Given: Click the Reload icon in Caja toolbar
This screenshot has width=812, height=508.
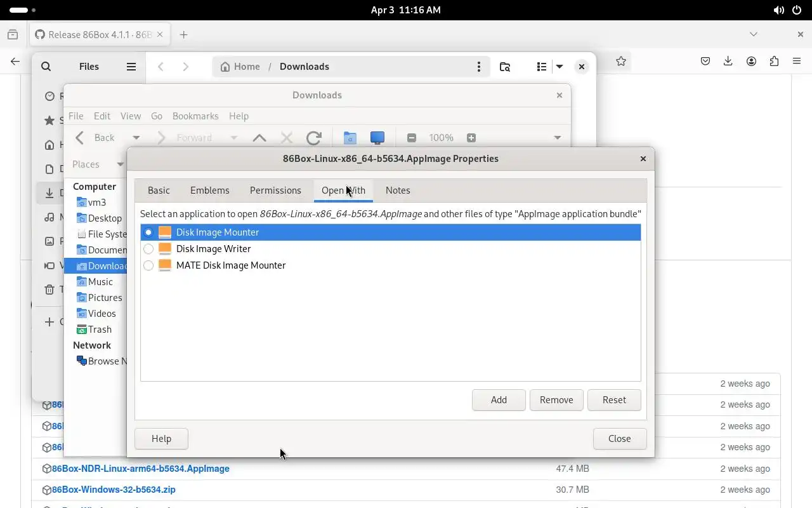Looking at the screenshot, I should click(x=313, y=138).
